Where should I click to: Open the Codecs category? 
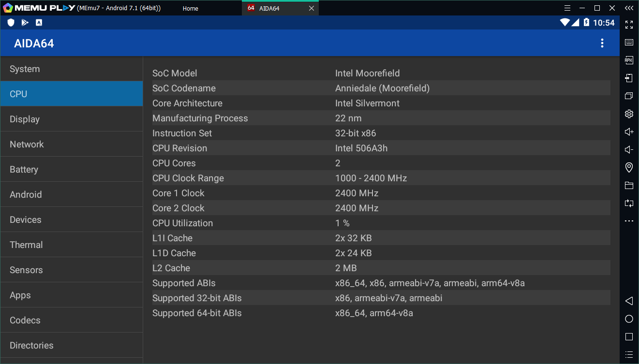pyautogui.click(x=72, y=320)
